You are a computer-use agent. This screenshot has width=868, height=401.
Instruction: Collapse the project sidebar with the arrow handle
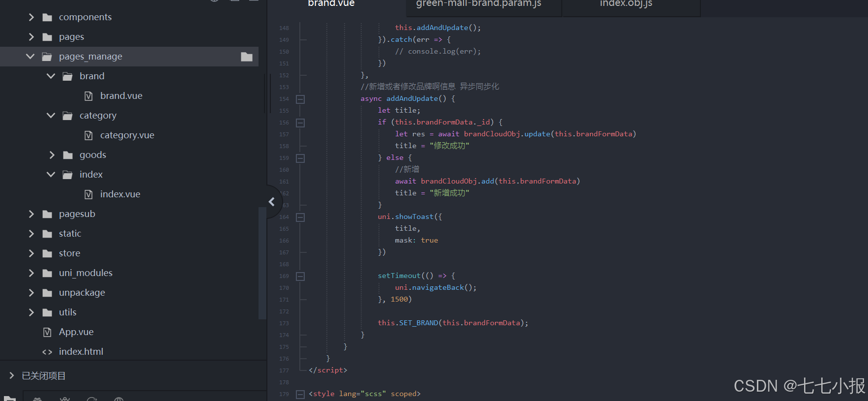(x=272, y=202)
